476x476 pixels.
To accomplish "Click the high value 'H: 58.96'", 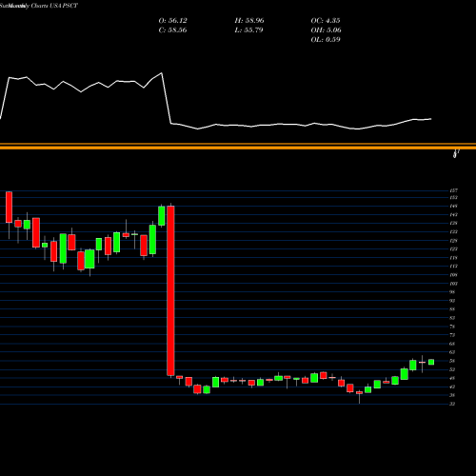I will click(x=249, y=21).
